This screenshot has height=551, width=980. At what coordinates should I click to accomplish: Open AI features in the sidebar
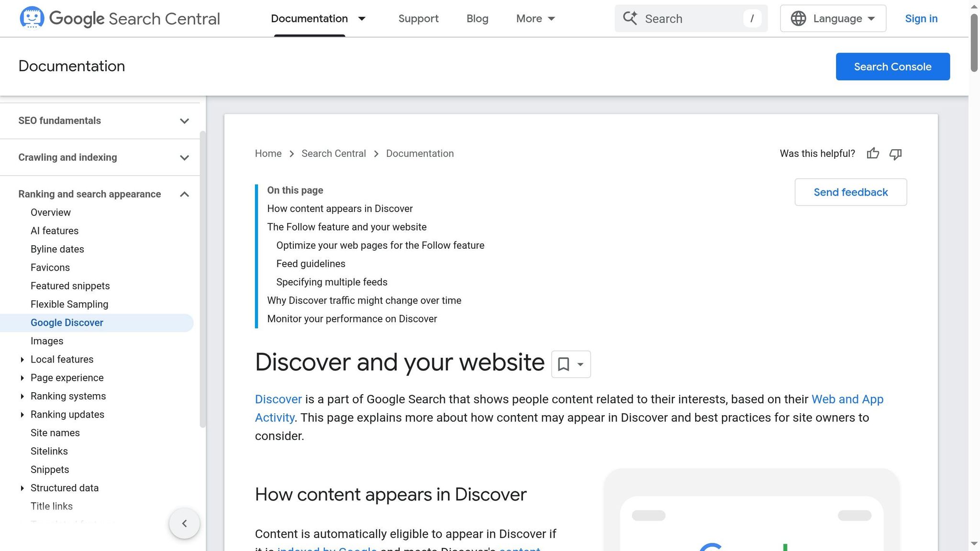(x=55, y=231)
